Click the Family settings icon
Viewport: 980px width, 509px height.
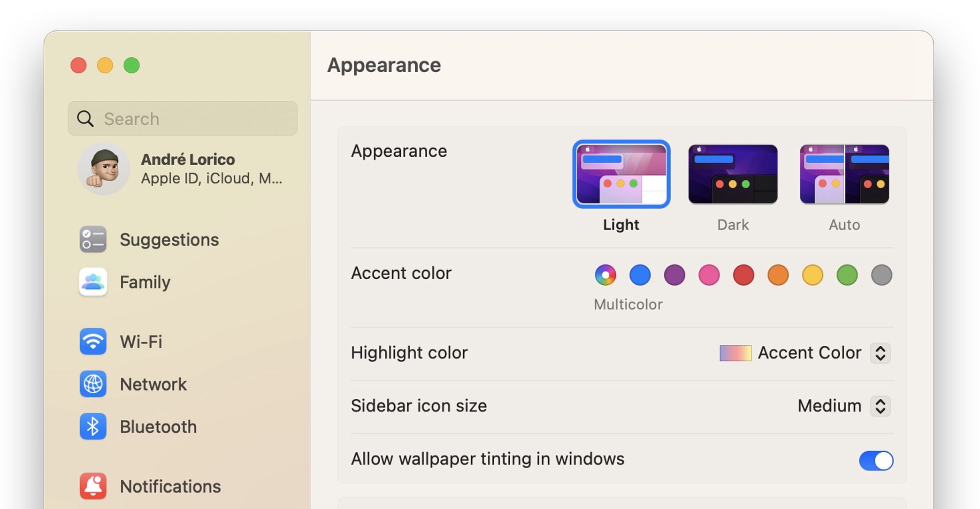coord(92,281)
